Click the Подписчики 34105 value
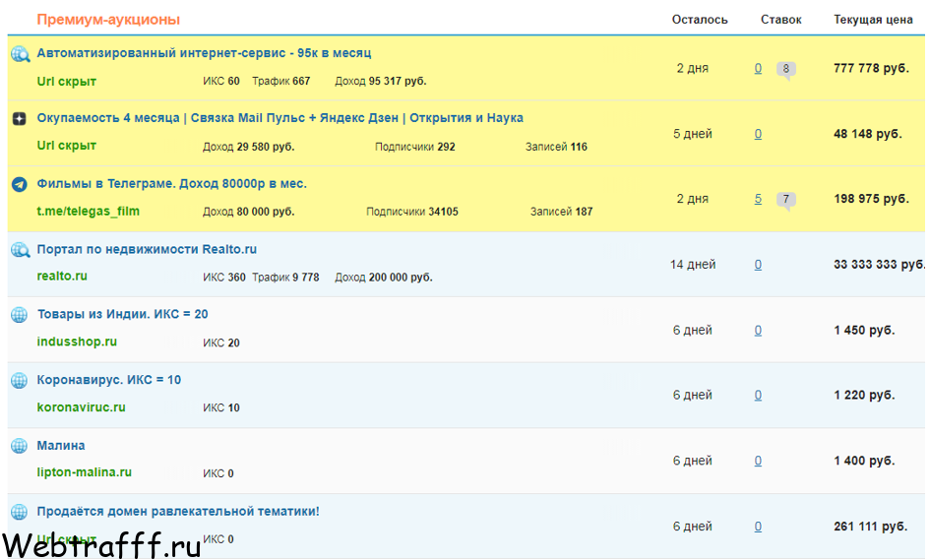 412,212
